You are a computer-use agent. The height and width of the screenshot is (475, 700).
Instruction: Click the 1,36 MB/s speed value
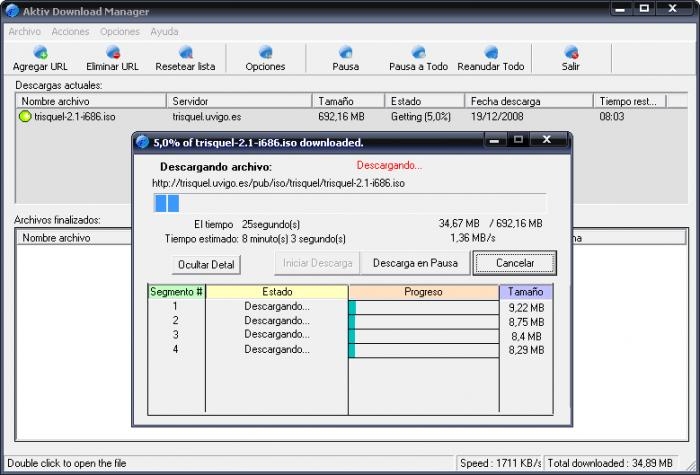click(x=473, y=238)
